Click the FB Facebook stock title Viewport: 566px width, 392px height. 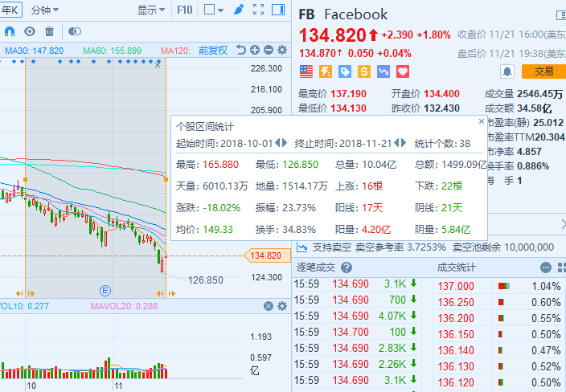point(343,14)
